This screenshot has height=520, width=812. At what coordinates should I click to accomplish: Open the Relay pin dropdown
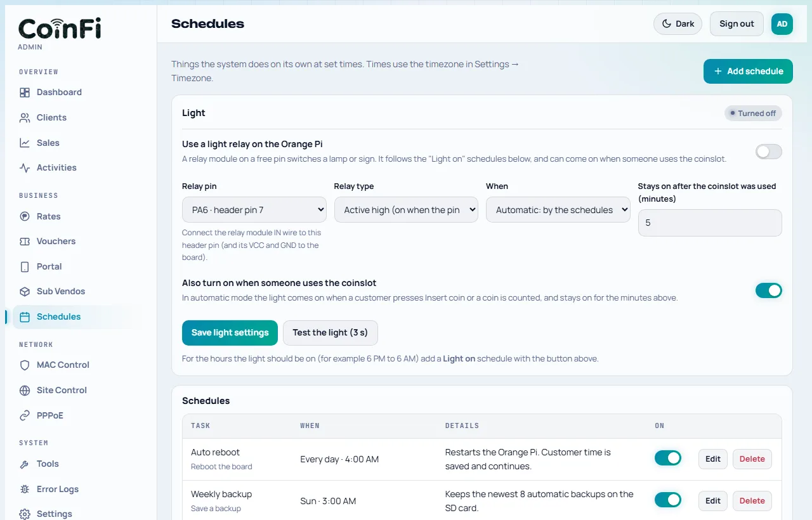(x=254, y=209)
